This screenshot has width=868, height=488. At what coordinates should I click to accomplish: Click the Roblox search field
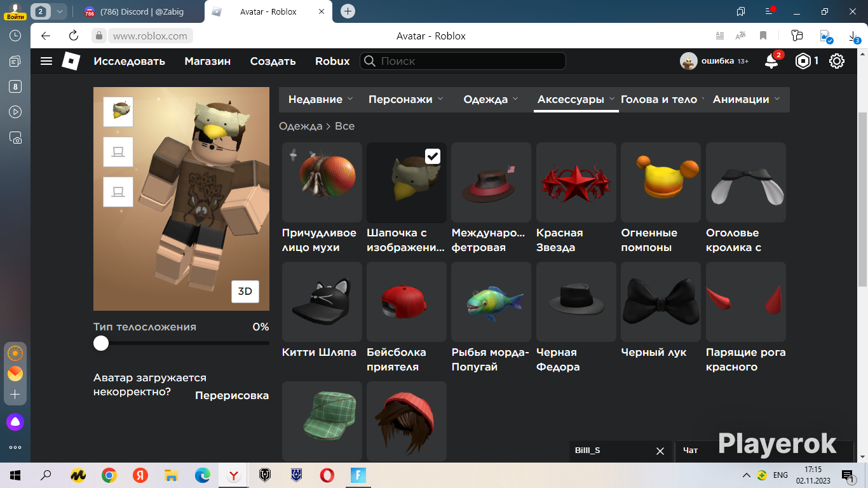(x=463, y=61)
